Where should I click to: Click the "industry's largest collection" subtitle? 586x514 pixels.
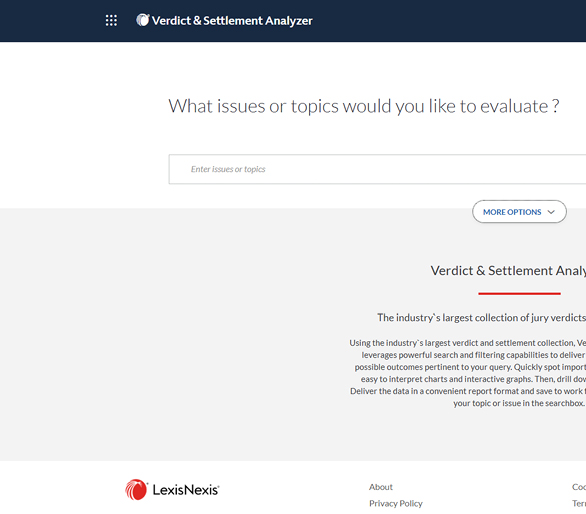481,318
